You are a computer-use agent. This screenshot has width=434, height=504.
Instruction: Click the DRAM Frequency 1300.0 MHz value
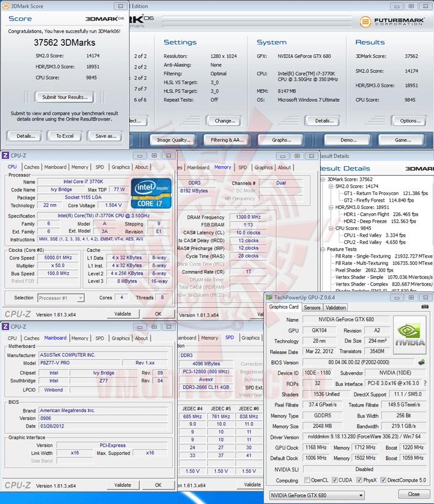(x=248, y=217)
